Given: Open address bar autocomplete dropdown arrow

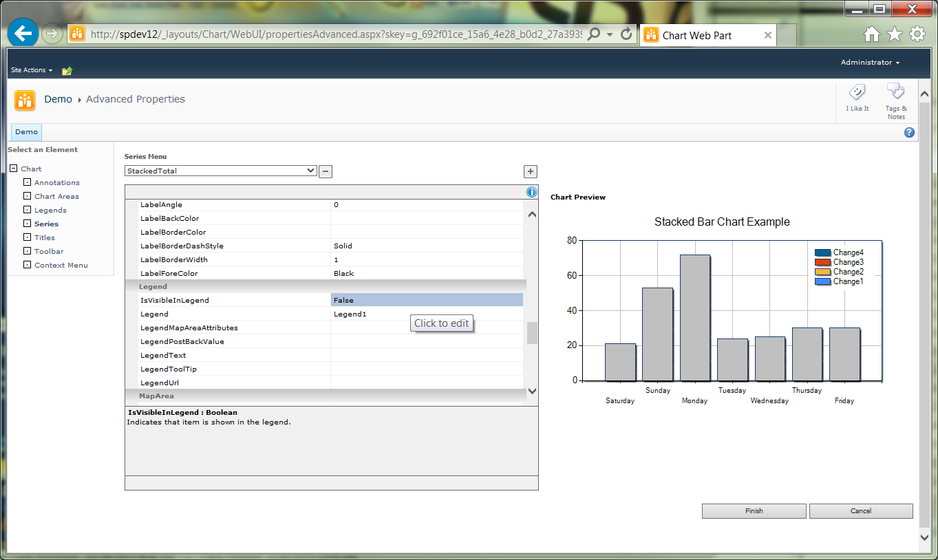Looking at the screenshot, I should pyautogui.click(x=610, y=34).
